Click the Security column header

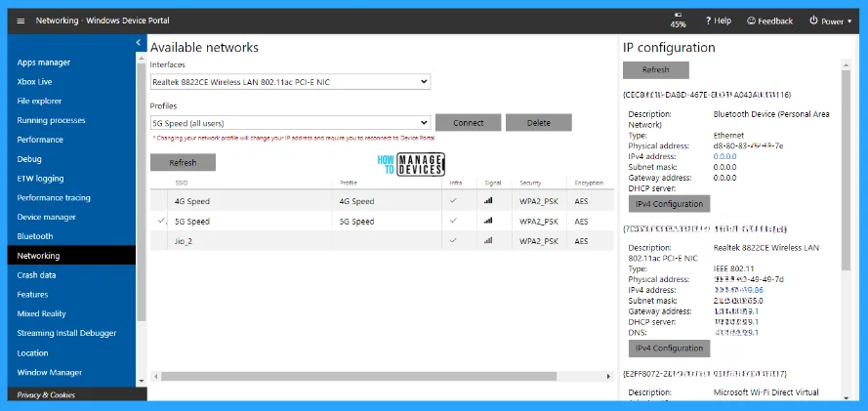click(x=530, y=184)
